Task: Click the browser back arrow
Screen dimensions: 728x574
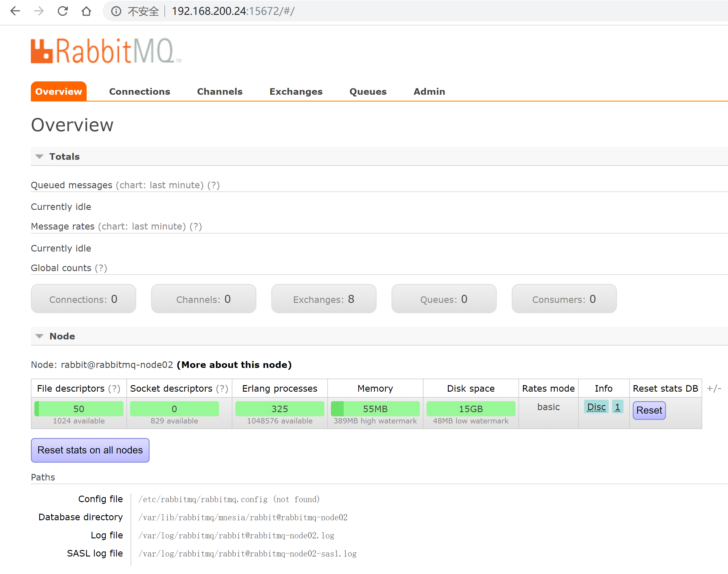Action: 15,11
